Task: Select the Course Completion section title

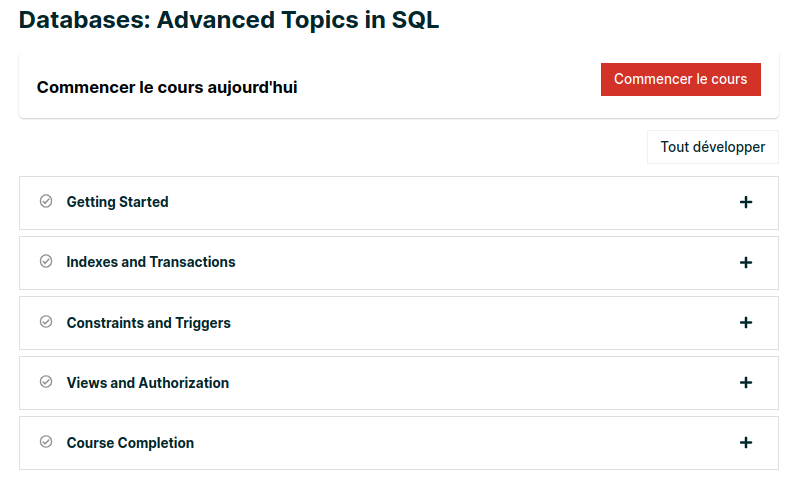Action: pyautogui.click(x=130, y=443)
